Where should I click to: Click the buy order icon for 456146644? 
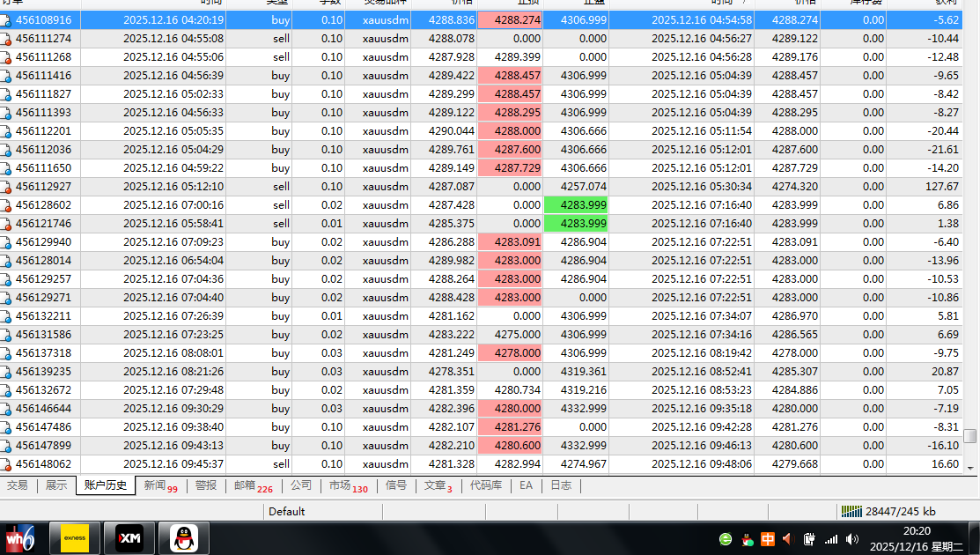click(x=5, y=409)
